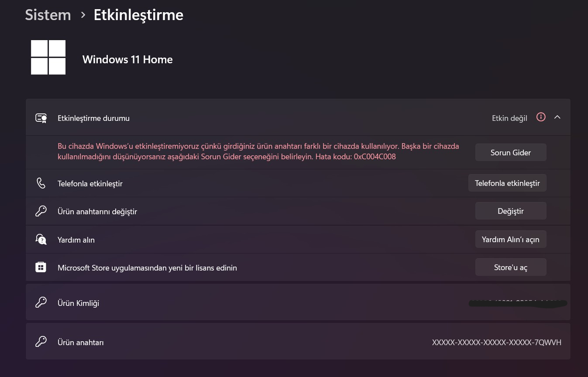Screen dimensions: 588x377
Task: Click the red error message with code 0xC004C008
Action: (x=258, y=151)
